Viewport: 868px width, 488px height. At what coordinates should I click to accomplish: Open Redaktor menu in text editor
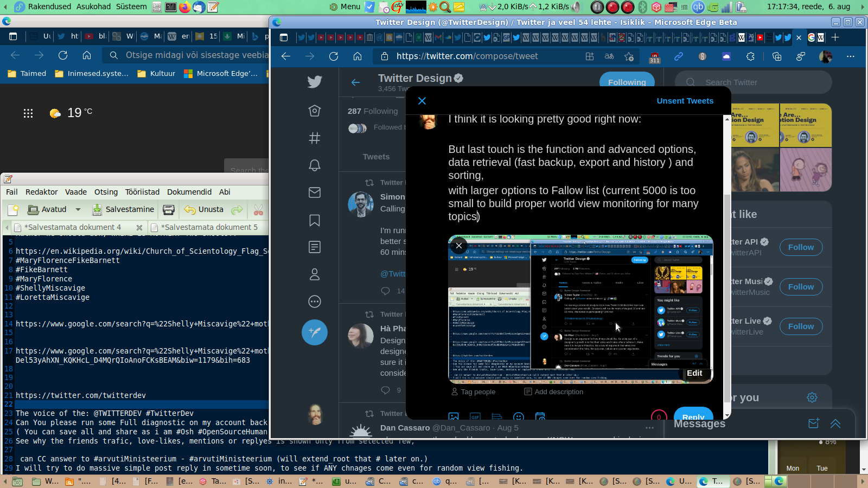click(42, 192)
